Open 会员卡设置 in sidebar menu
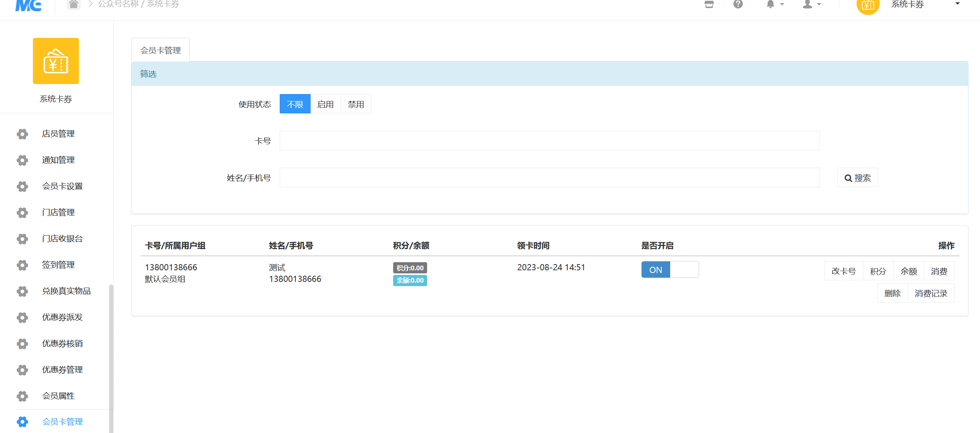Viewport: 980px width, 433px height. (62, 186)
